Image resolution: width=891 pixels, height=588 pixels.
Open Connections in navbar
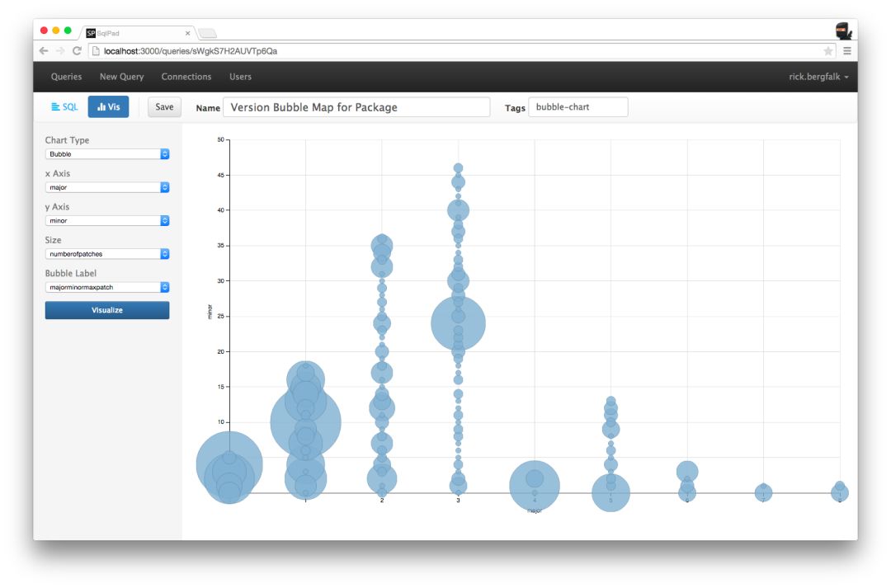(x=186, y=77)
